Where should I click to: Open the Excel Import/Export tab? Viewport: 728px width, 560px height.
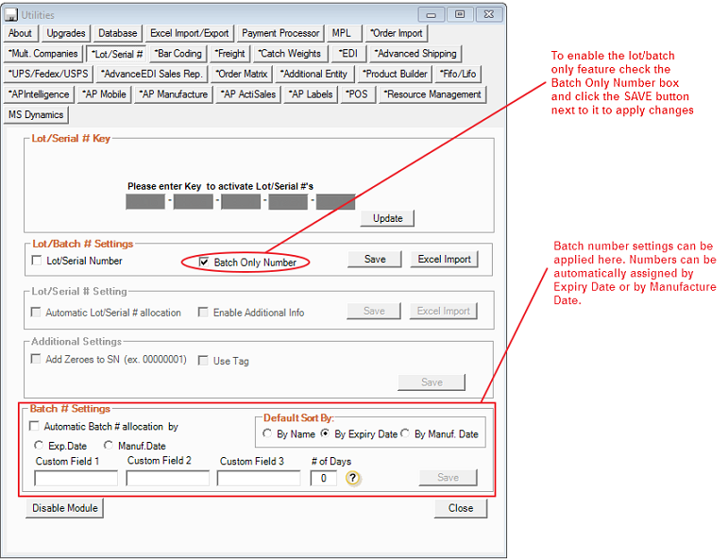pos(189,33)
